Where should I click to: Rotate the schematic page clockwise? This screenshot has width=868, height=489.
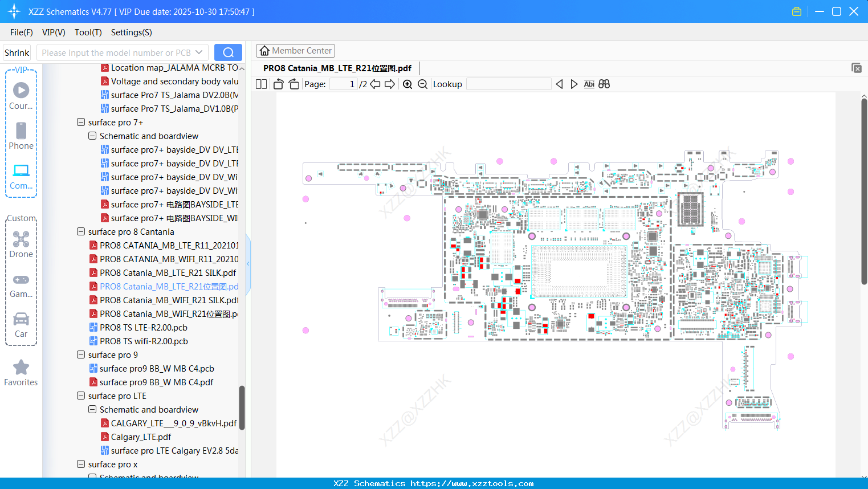pos(293,84)
